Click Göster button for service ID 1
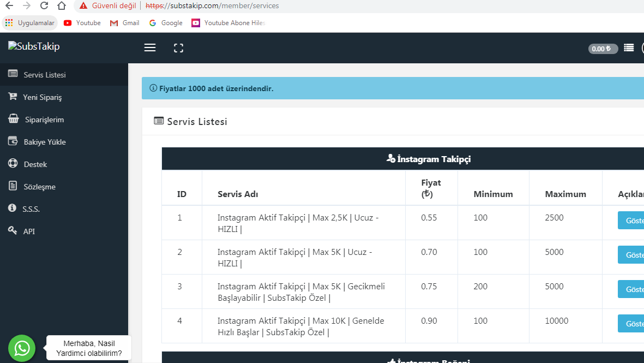Screen dimensions: 644x363 [x=631, y=221]
